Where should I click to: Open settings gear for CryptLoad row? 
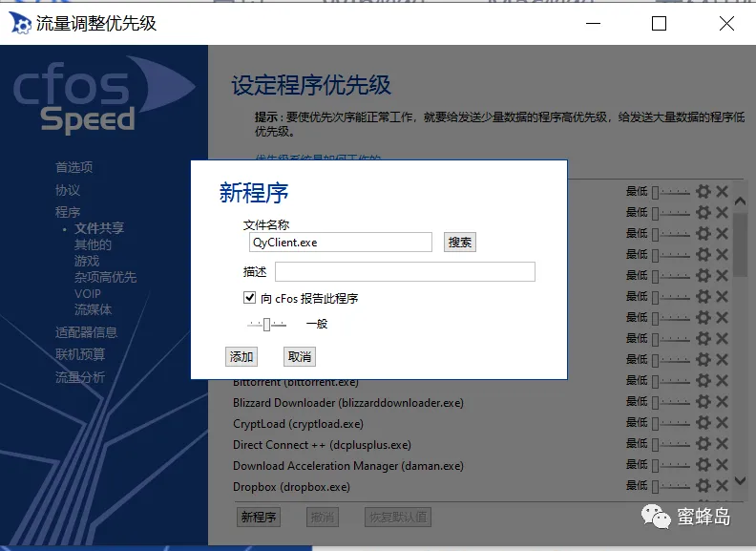pos(703,423)
